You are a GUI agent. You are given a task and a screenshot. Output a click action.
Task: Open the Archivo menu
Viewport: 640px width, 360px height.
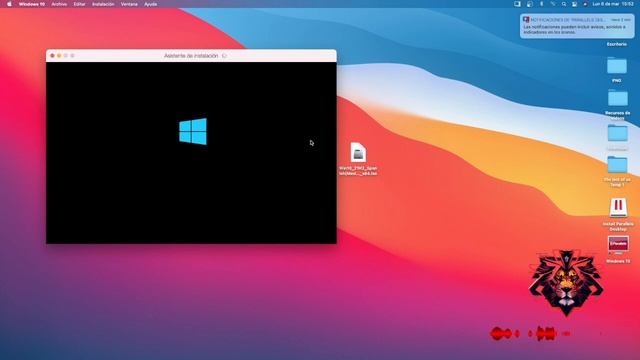click(59, 4)
